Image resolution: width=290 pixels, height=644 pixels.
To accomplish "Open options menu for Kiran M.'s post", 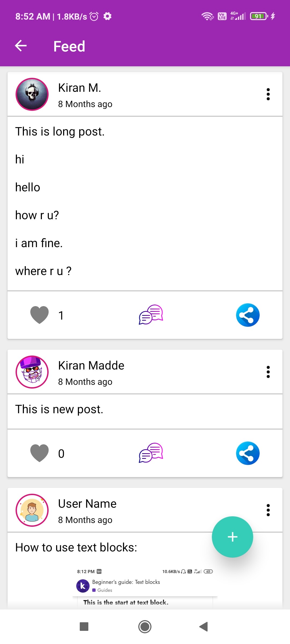I will [268, 94].
